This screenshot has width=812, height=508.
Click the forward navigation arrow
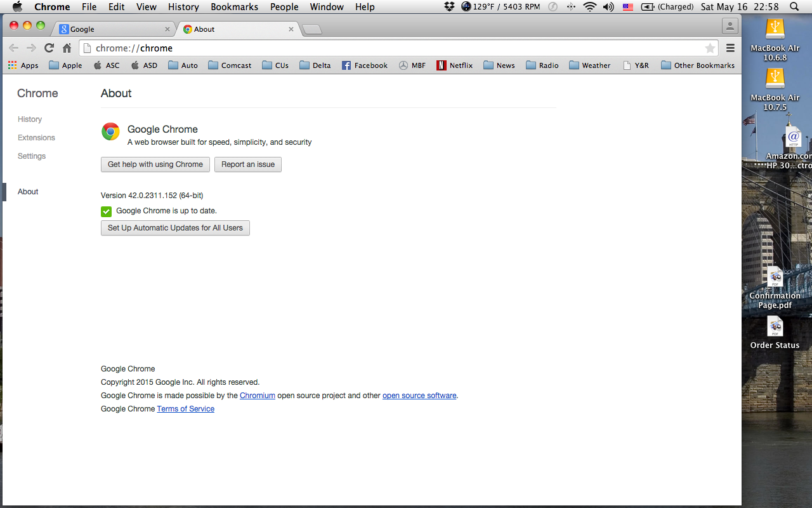click(31, 48)
